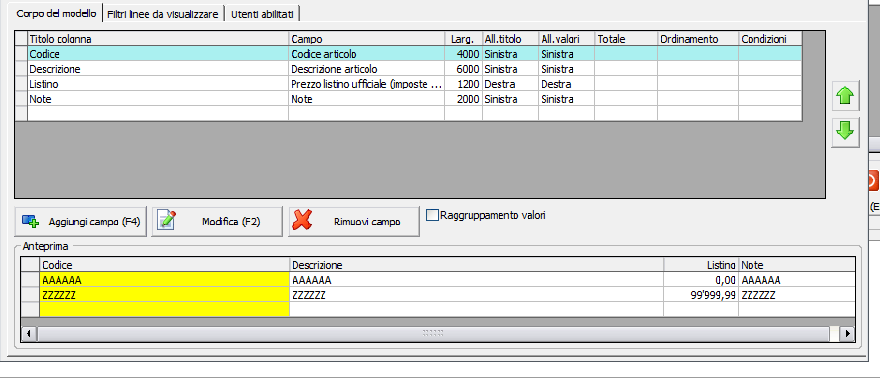Image resolution: width=880 pixels, height=378 pixels.
Task: Click Totale column header
Action: coord(626,39)
